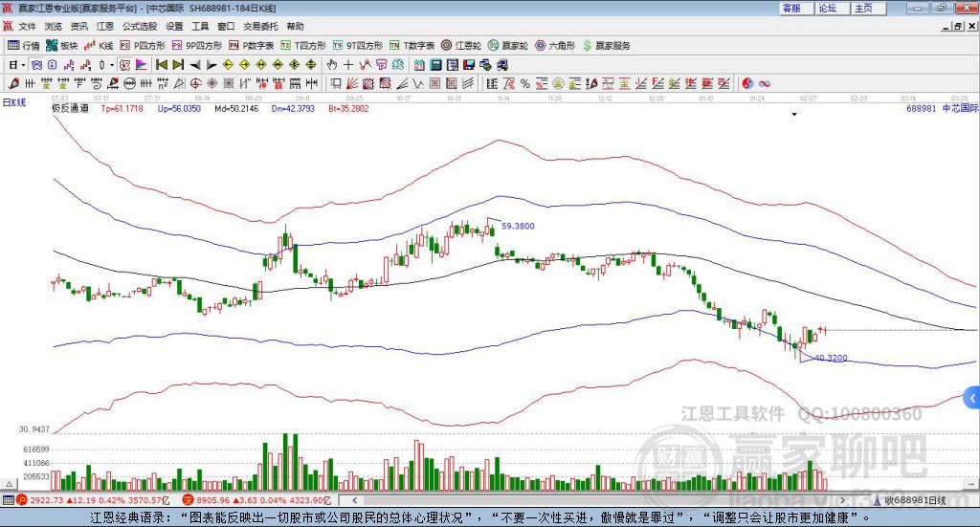Switch to K线 candlestick chart
This screenshot has height=527, width=980.
pos(99,46)
